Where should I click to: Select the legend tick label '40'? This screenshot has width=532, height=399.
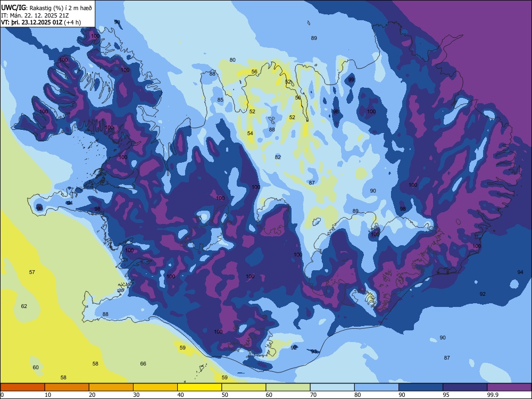[x=181, y=395]
